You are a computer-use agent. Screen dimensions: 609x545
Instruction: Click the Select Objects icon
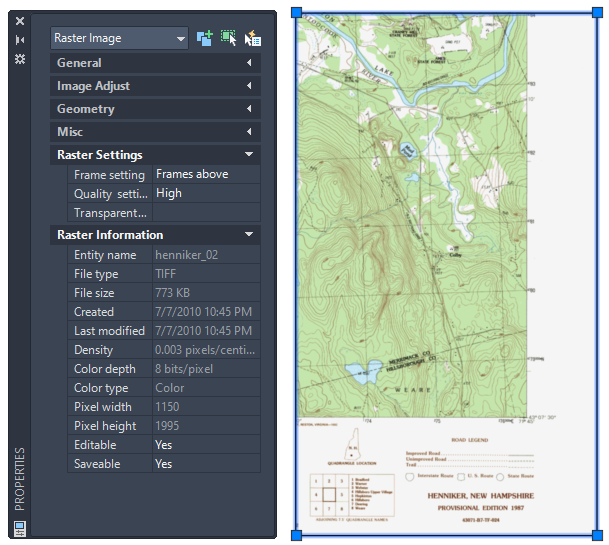[229, 38]
